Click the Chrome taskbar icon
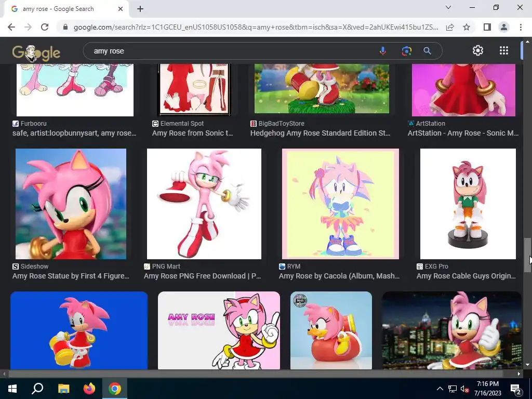Viewport: 532px width, 399px height. (115, 389)
